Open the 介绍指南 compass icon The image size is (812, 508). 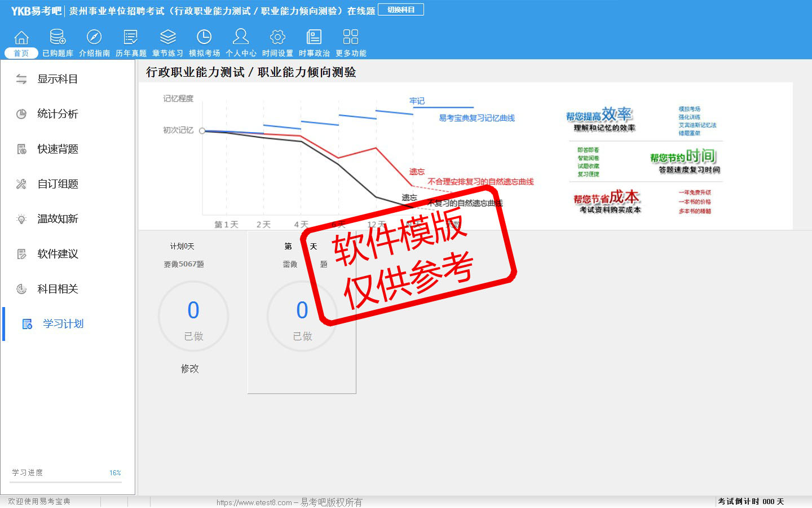click(x=94, y=37)
